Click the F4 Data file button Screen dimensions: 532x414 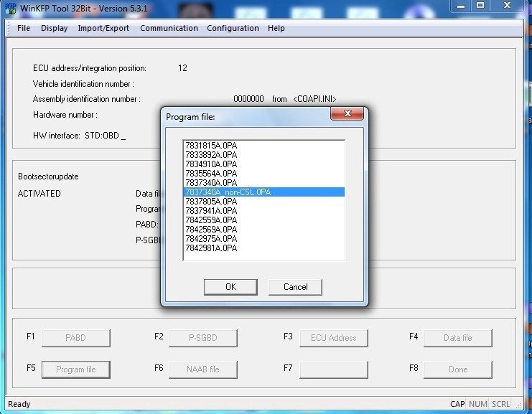(458, 338)
